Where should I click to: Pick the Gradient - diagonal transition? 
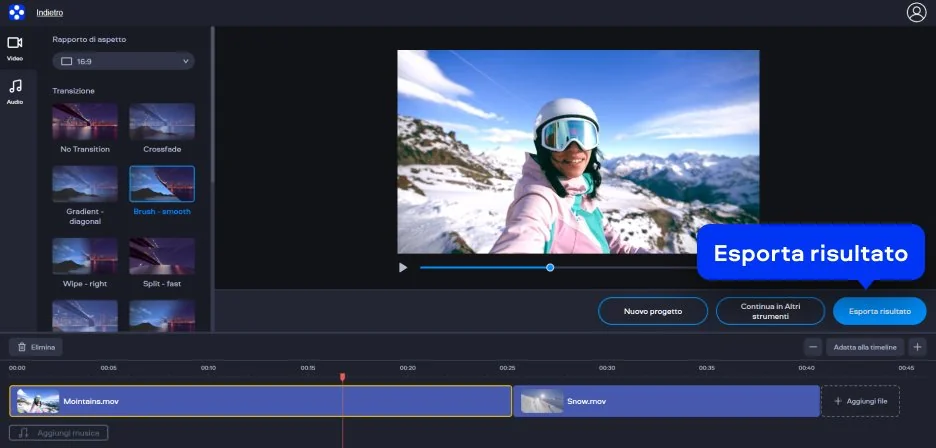85,184
